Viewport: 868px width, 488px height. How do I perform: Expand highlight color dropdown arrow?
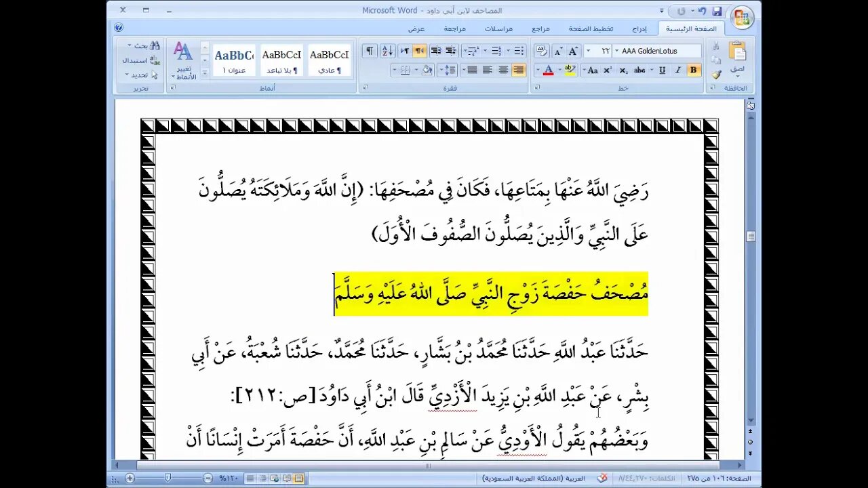click(559, 70)
